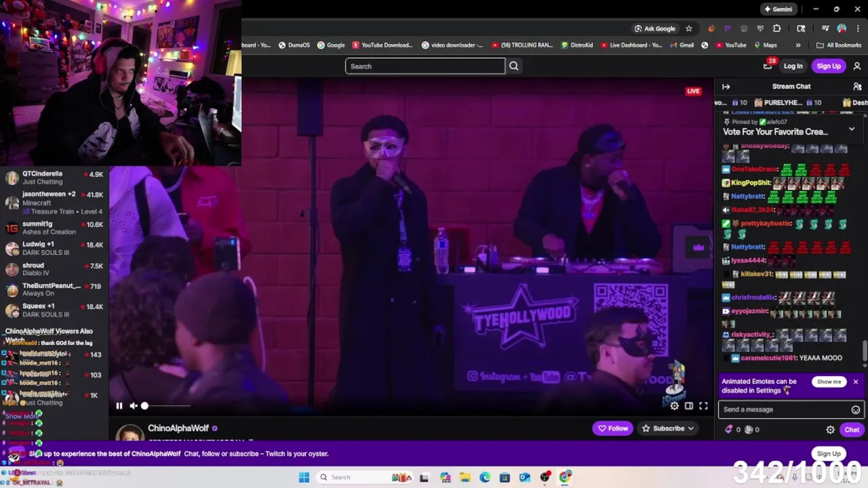868x488 pixels.
Task: Open the Twitch user menu icon
Action: pos(857,66)
